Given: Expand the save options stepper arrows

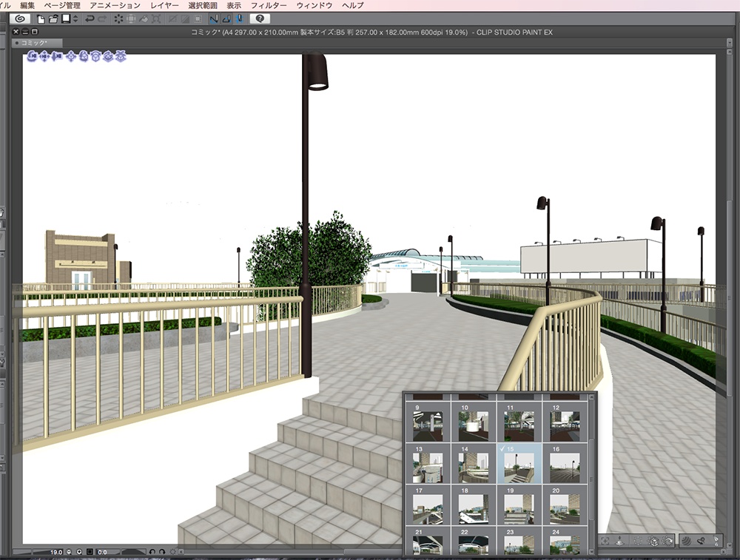Looking at the screenshot, I should (75, 19).
